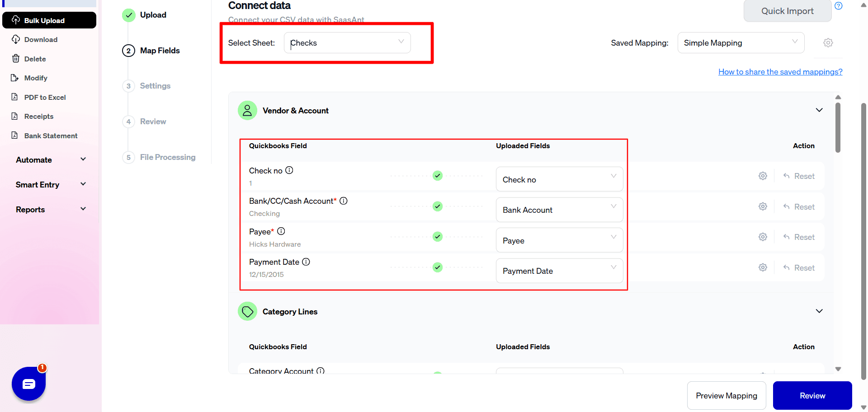Click the info icon next to Payee

(281, 231)
